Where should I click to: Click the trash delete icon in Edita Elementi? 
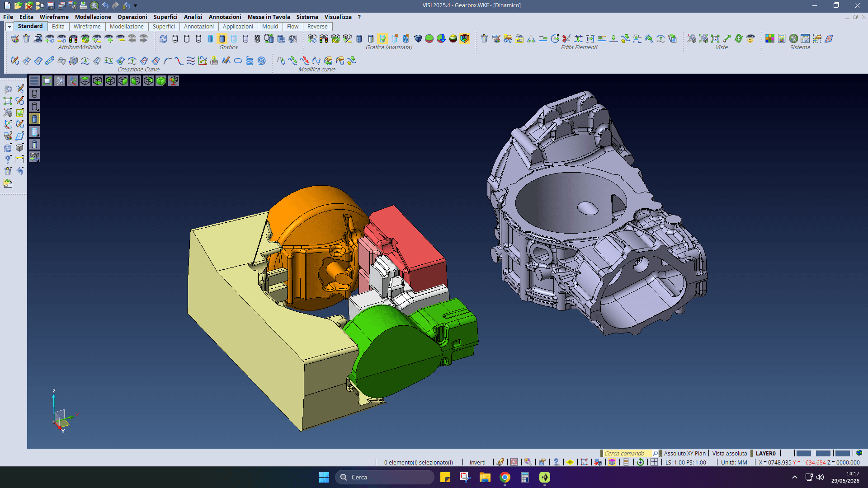click(484, 38)
